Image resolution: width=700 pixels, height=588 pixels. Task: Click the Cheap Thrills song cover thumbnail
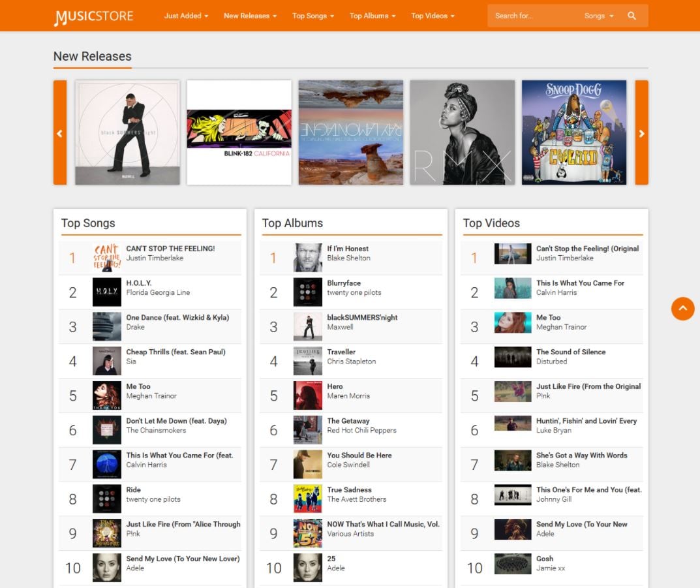click(x=107, y=361)
